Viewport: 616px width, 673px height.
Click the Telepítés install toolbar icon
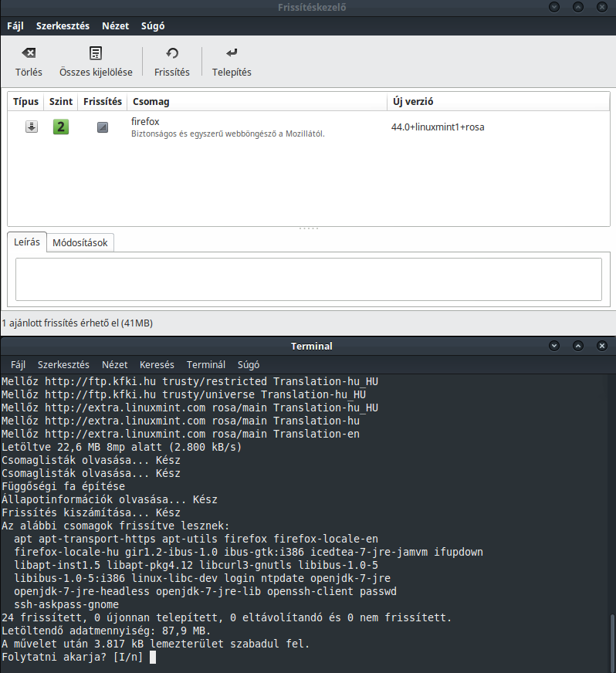[232, 53]
